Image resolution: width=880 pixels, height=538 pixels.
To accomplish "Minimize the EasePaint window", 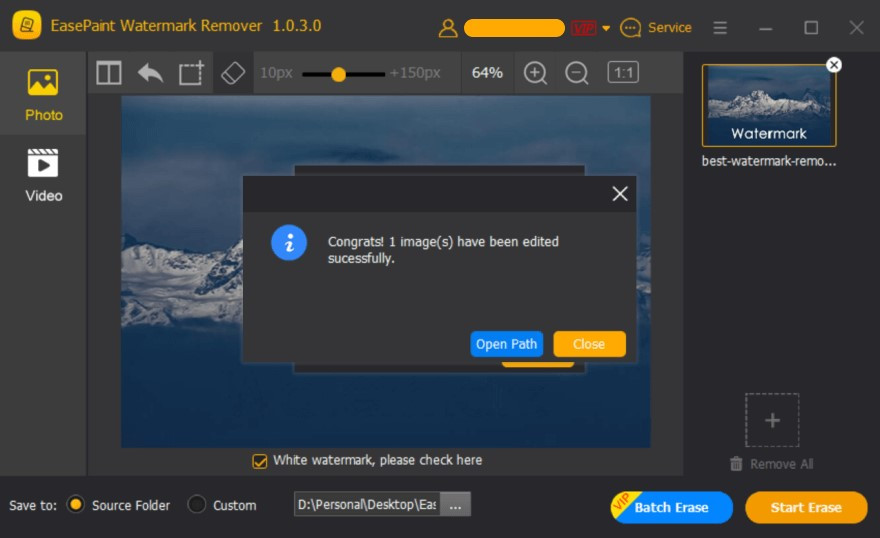I will (766, 28).
